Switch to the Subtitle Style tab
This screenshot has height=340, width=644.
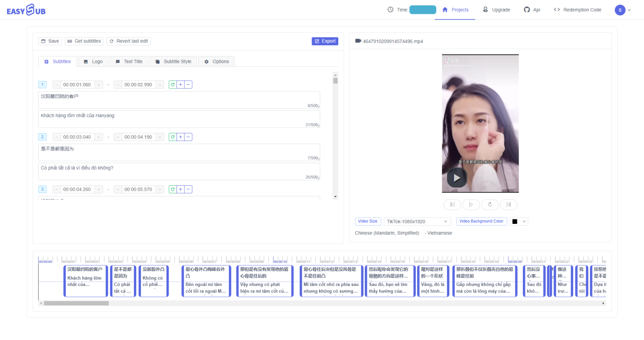(173, 61)
